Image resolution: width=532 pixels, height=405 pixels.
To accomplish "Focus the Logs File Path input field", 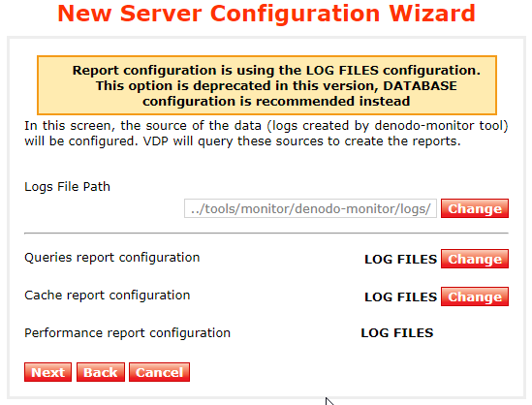I will coord(310,208).
